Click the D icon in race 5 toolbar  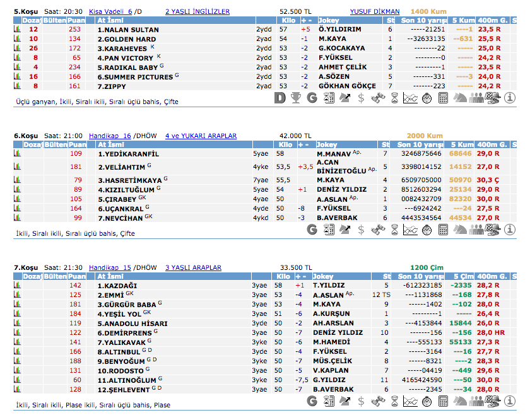(281, 98)
